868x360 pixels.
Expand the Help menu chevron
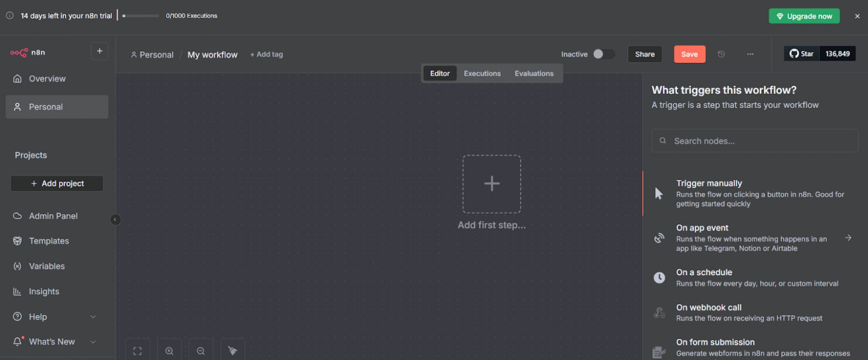(x=93, y=317)
